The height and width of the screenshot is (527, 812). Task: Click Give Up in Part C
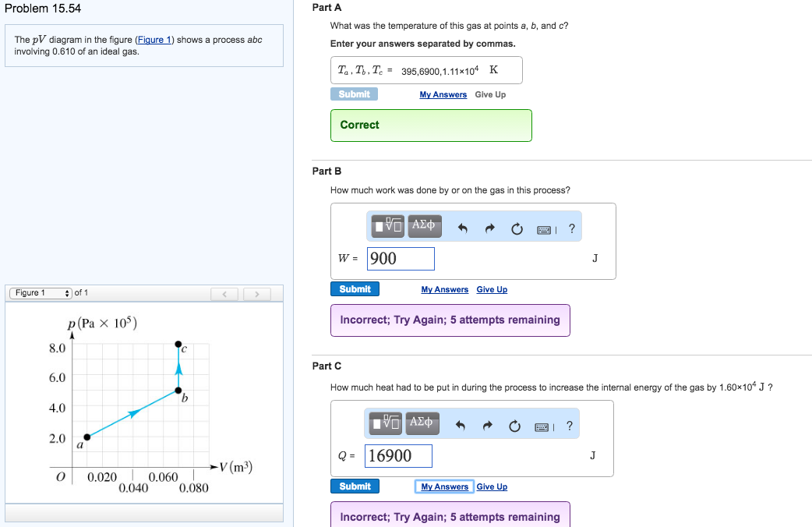click(492, 486)
